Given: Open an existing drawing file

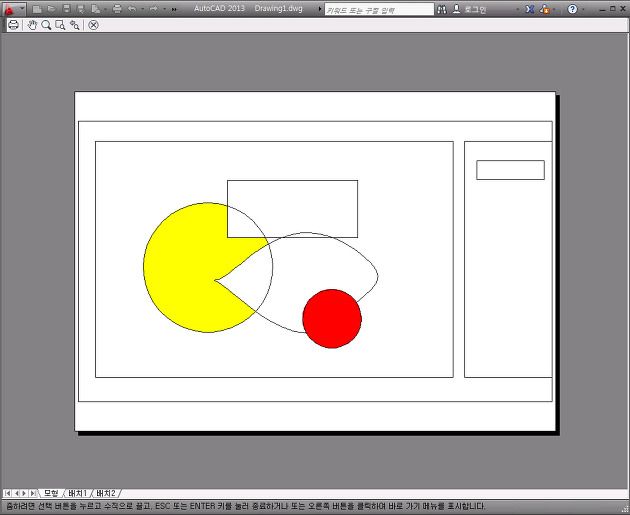Looking at the screenshot, I should [x=51, y=8].
